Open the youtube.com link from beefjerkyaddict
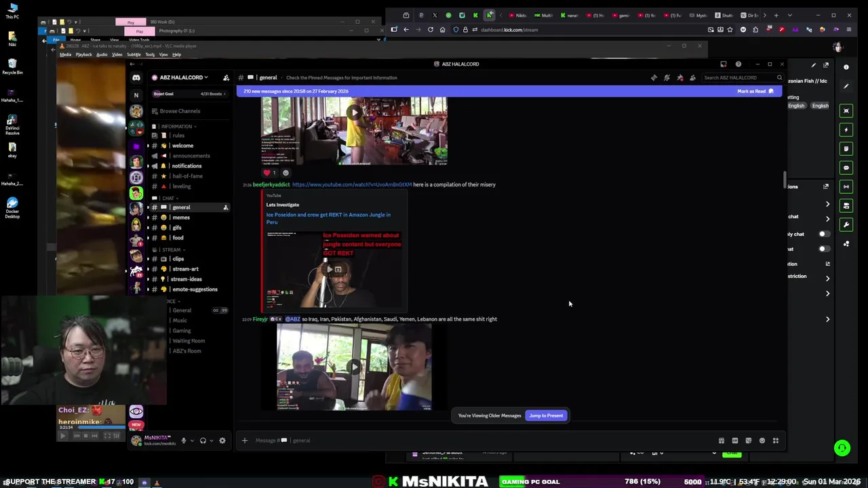 pyautogui.click(x=352, y=184)
